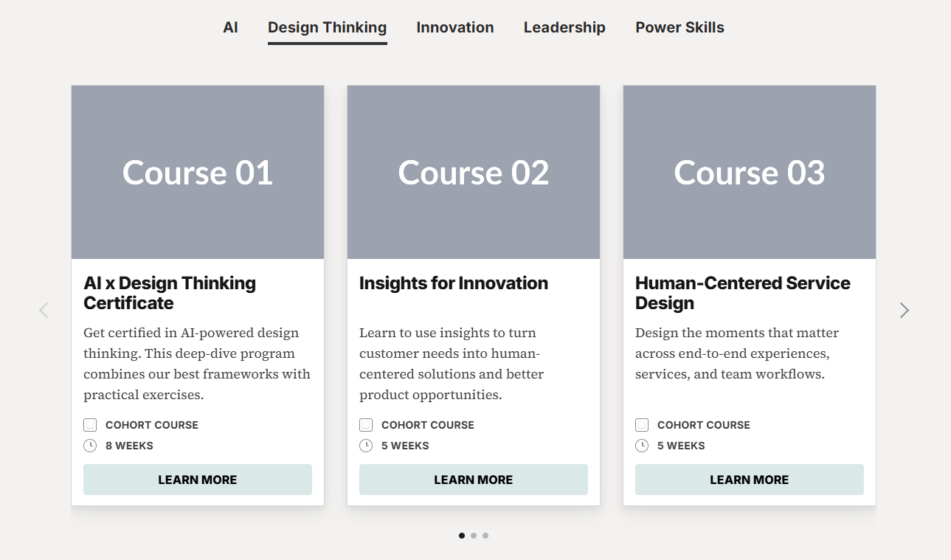951x560 pixels.
Task: Show the Power Skills tab
Action: tap(679, 28)
